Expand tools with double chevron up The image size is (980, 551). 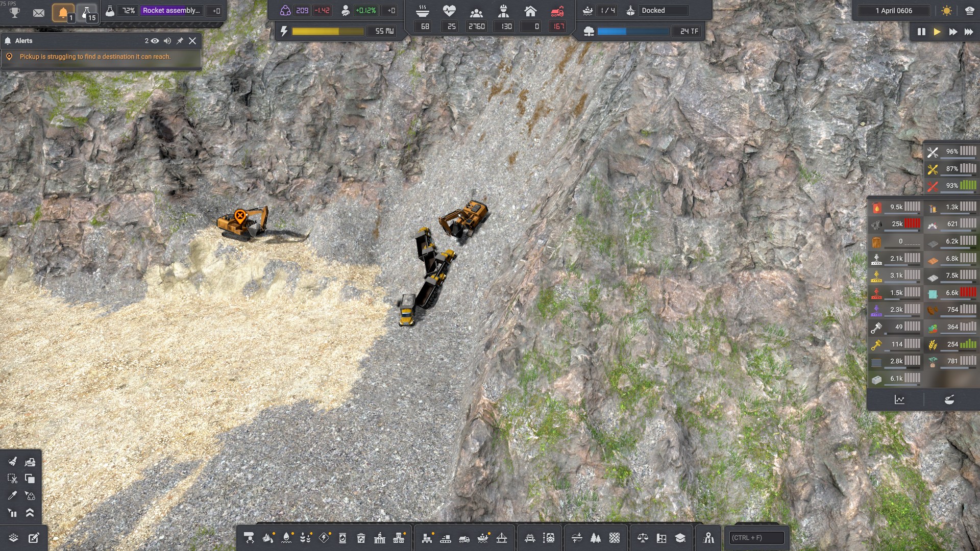30,513
